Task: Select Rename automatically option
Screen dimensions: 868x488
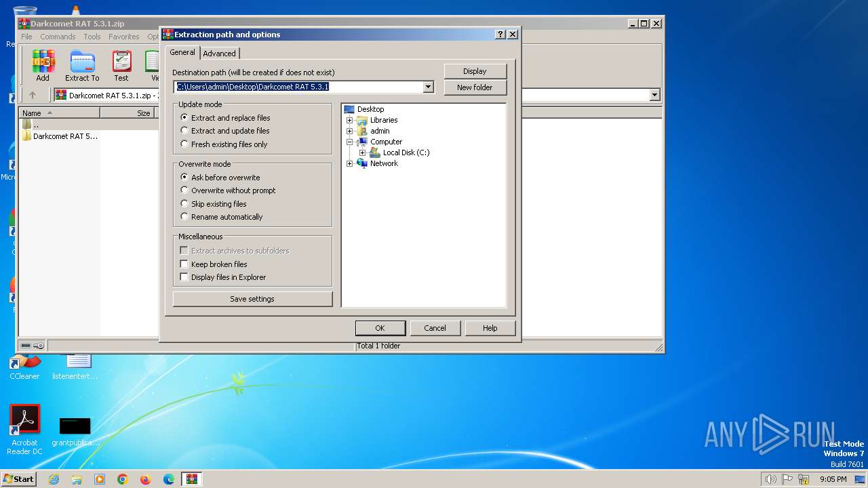Action: coord(221,217)
